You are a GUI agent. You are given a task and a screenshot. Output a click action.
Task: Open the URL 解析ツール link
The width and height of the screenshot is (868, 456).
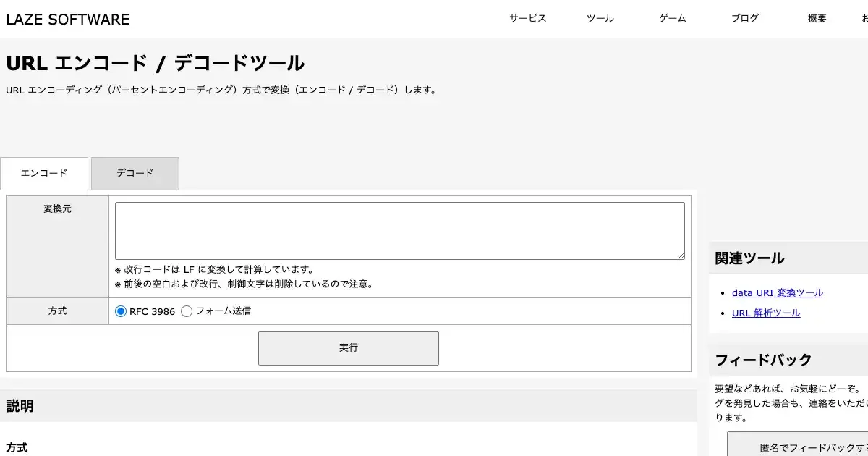click(765, 313)
